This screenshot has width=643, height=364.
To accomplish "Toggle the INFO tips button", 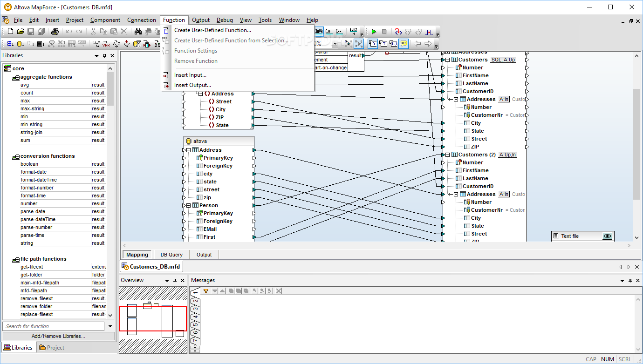I will (404, 44).
